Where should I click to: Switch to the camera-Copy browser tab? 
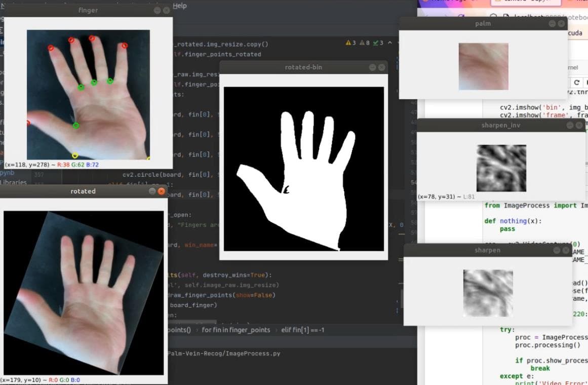point(527,3)
